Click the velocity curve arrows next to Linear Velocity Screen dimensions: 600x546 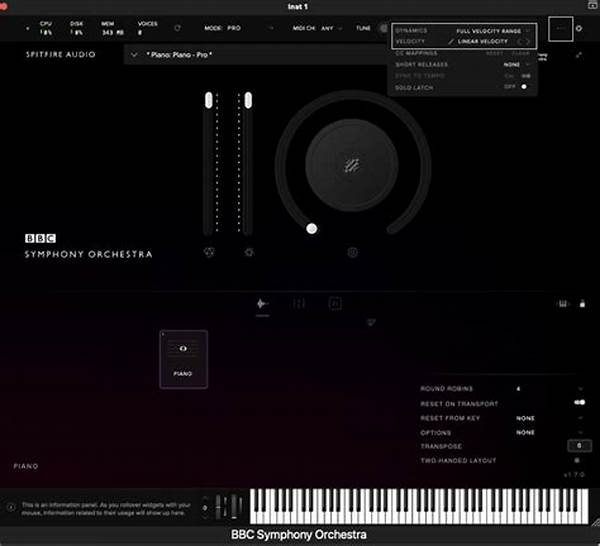(524, 41)
